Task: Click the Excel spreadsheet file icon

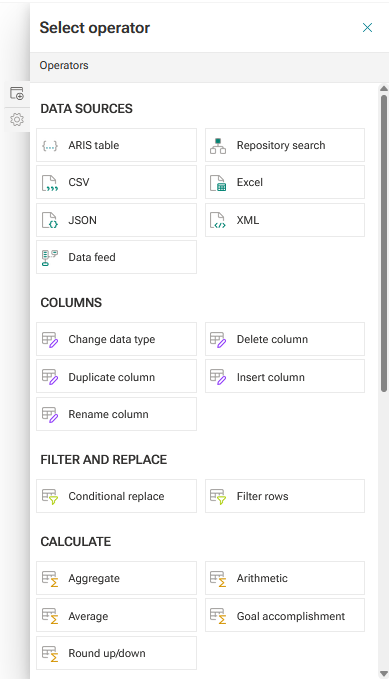Action: tap(218, 183)
